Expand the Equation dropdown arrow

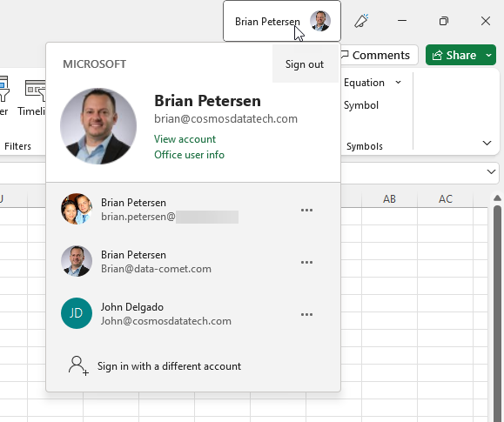click(x=399, y=83)
